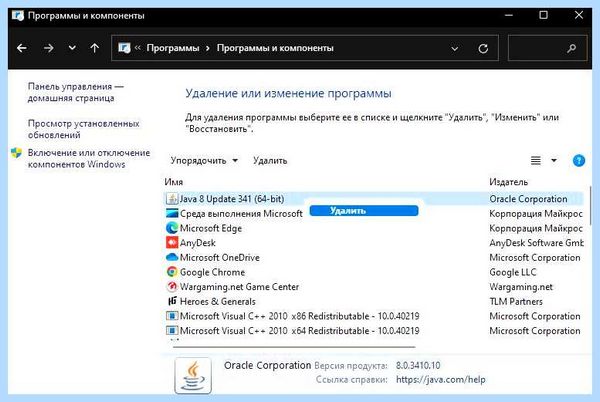Choose 'Удалить' in the context menu
The image size is (600, 402).
[x=364, y=211]
